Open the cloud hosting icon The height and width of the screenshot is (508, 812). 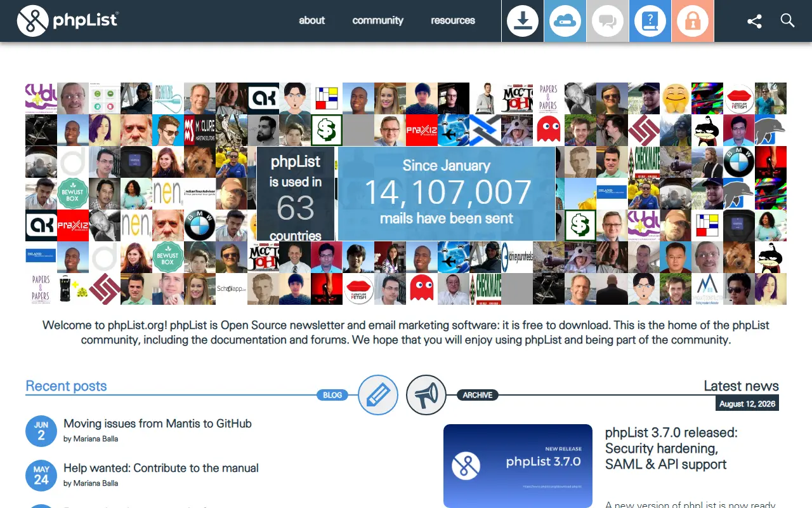pyautogui.click(x=565, y=21)
